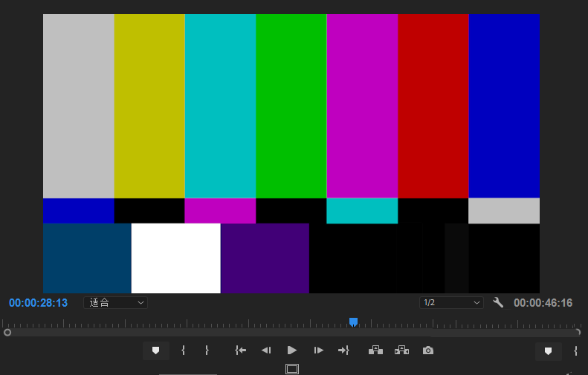
Task: Export frame with camera icon
Action: [x=428, y=350]
